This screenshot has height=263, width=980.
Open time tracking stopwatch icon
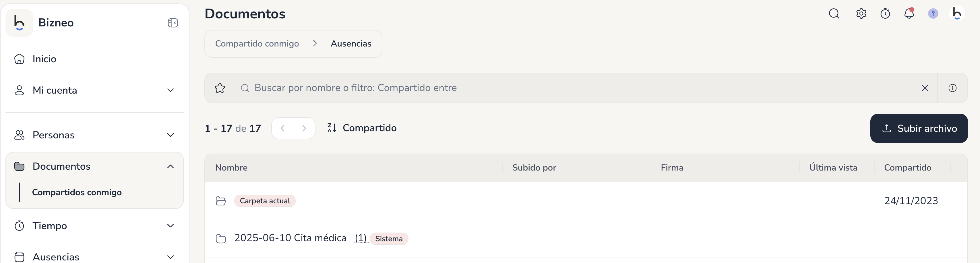pos(885,14)
